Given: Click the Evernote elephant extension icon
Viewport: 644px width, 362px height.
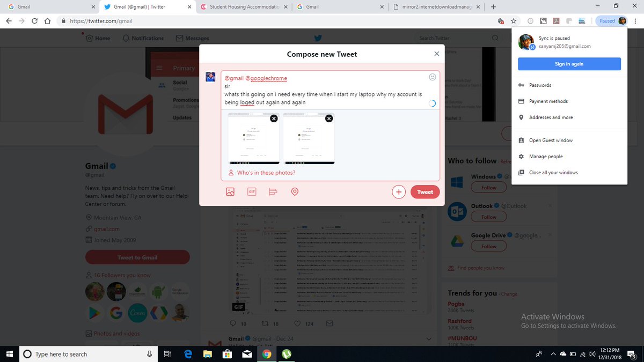Looking at the screenshot, I should coord(543,21).
